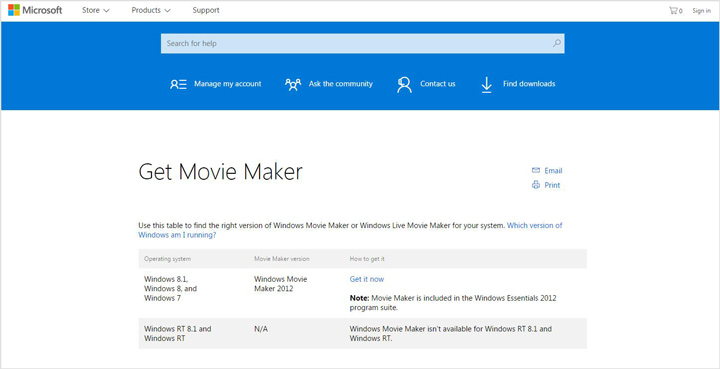Click the Contact us headset icon
720x369 pixels.
(404, 85)
